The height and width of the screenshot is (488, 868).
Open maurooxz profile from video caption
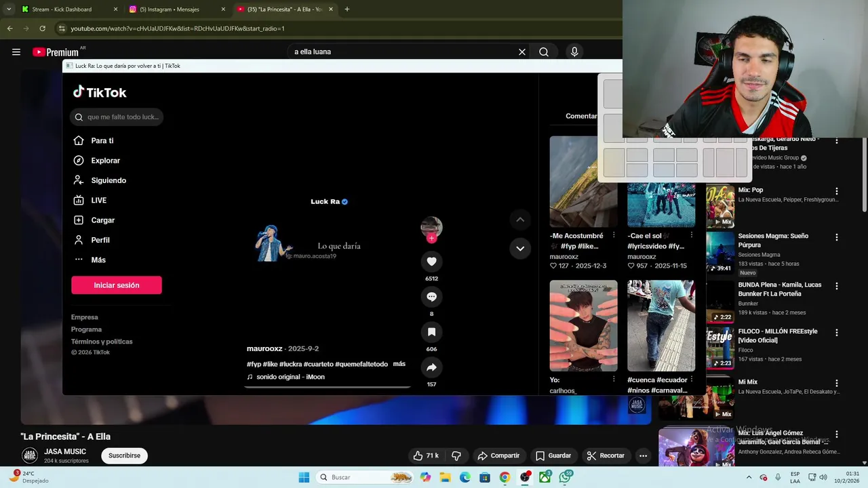tap(264, 348)
